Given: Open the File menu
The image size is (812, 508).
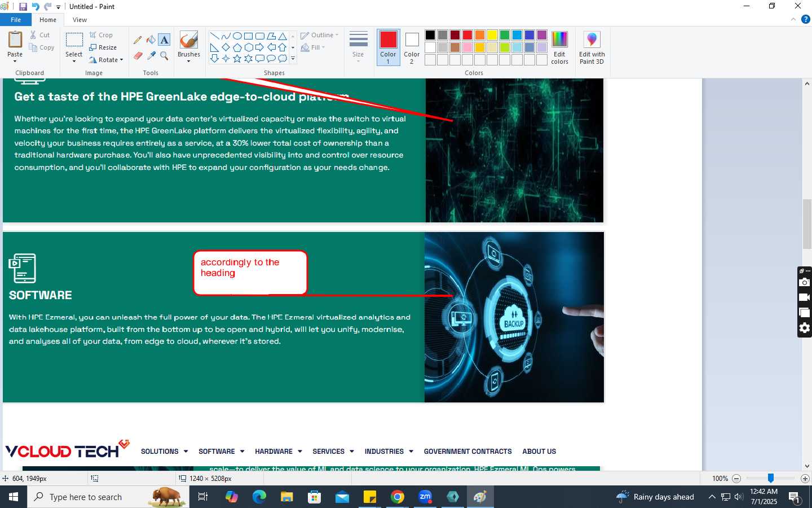Looking at the screenshot, I should click(x=16, y=20).
